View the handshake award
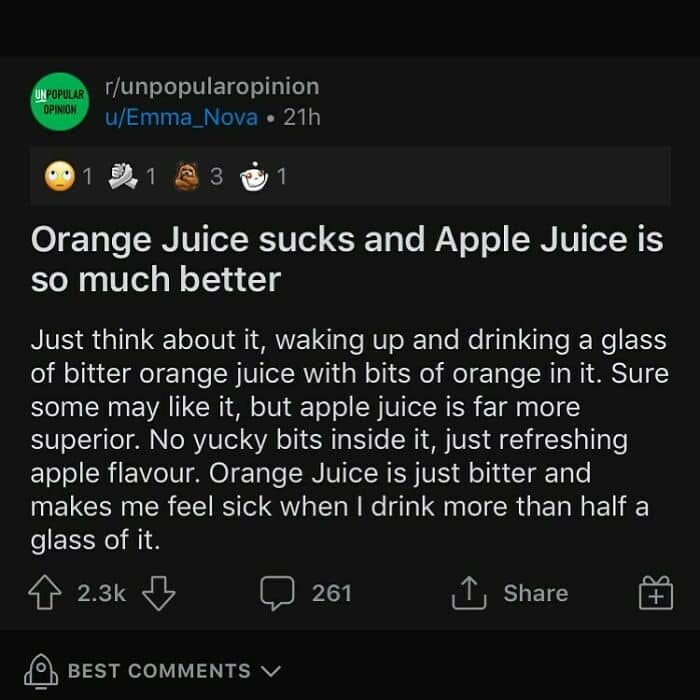The height and width of the screenshot is (700, 700). pos(123,176)
